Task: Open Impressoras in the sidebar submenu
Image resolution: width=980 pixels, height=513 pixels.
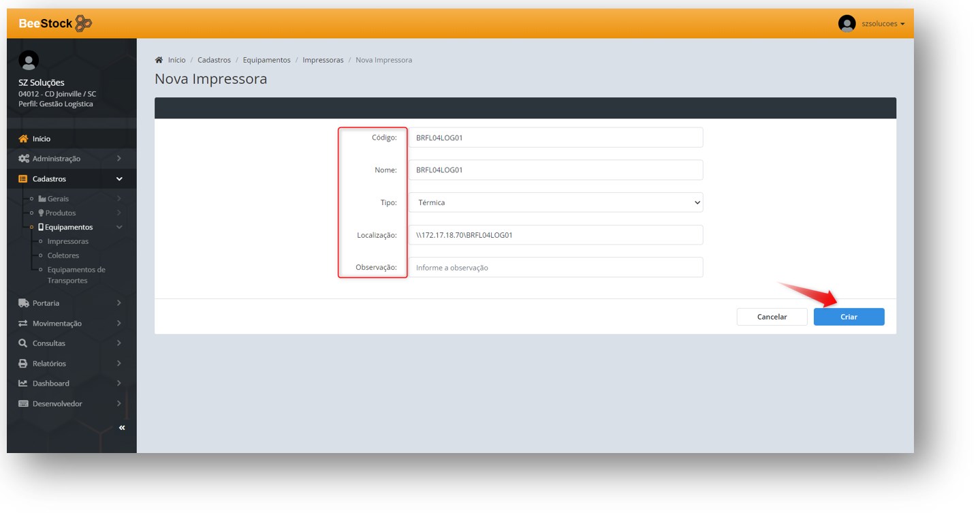Action: pyautogui.click(x=67, y=242)
